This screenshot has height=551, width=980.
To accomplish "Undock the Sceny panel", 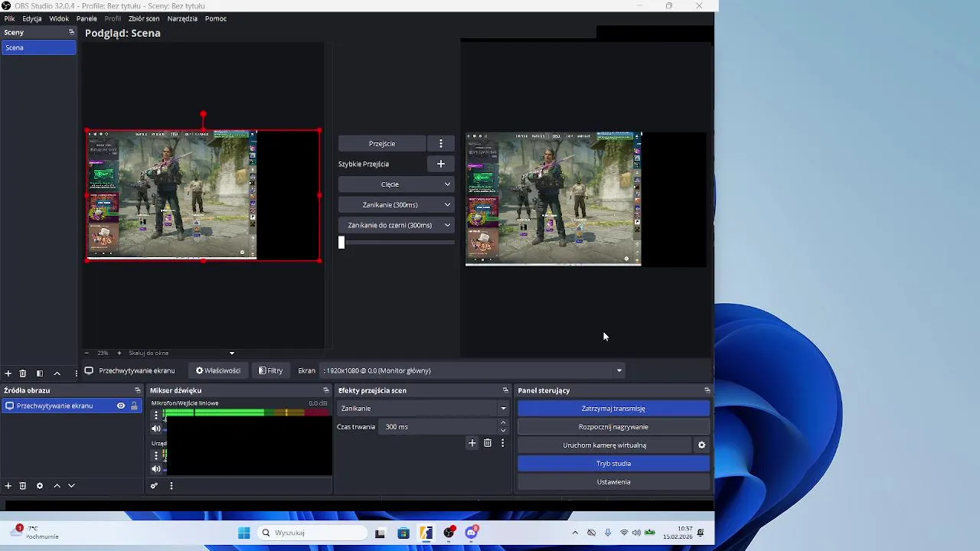I will click(x=71, y=32).
